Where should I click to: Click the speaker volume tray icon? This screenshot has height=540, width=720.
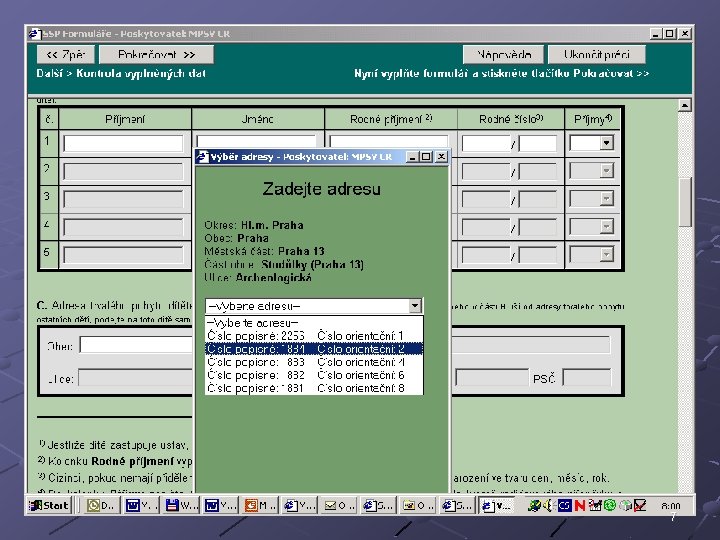pyautogui.click(x=549, y=506)
